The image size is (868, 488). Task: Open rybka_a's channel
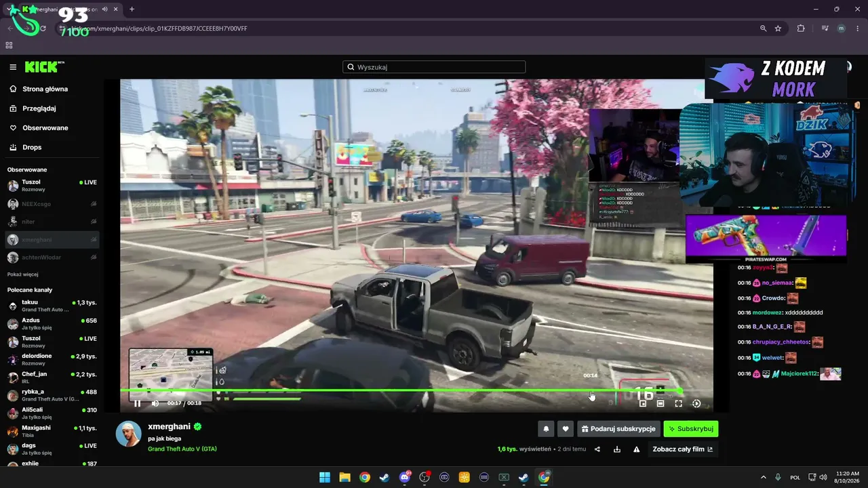[x=52, y=395]
